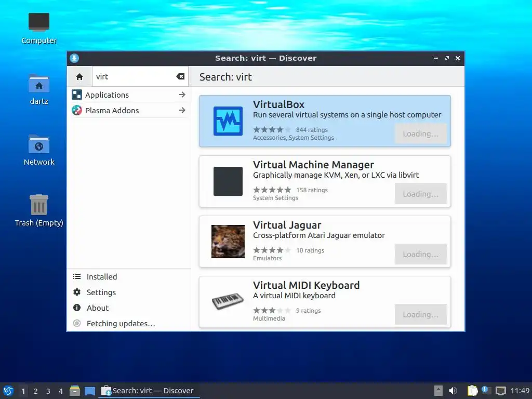532x399 pixels.
Task: Click the Settings gear icon in Discover
Action: click(x=77, y=292)
